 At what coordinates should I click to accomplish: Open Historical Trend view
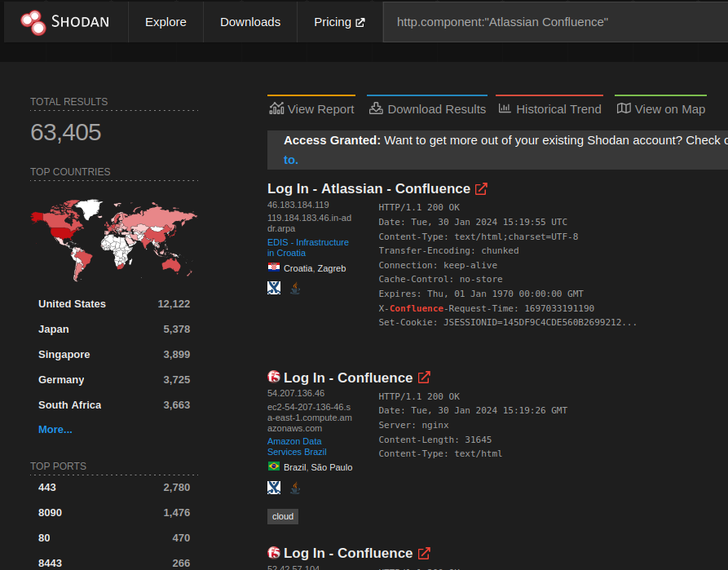point(549,108)
